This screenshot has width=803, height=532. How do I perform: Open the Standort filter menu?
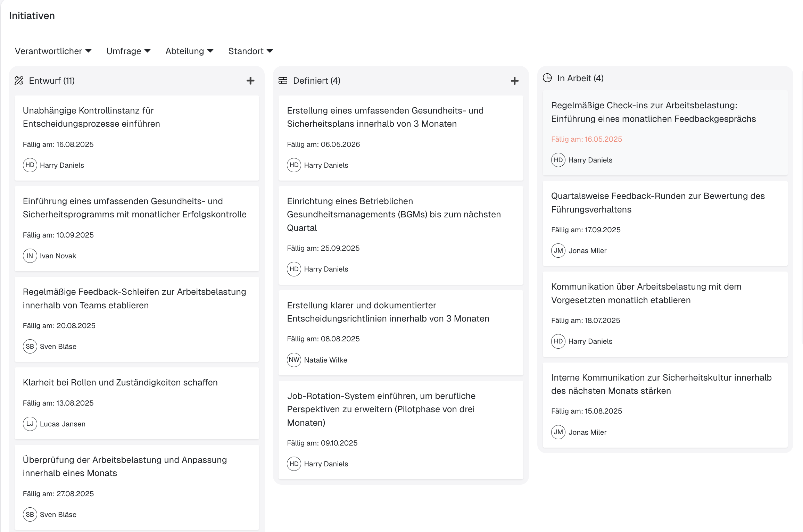pos(250,51)
